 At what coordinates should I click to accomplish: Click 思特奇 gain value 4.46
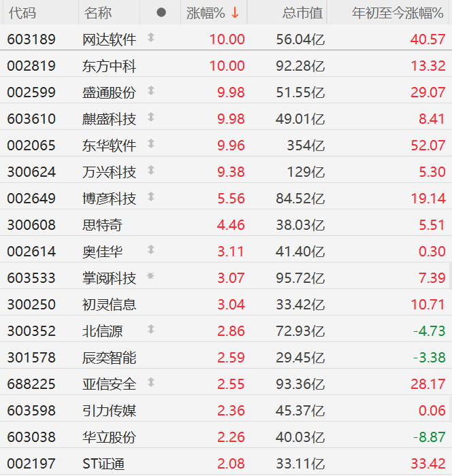[231, 225]
